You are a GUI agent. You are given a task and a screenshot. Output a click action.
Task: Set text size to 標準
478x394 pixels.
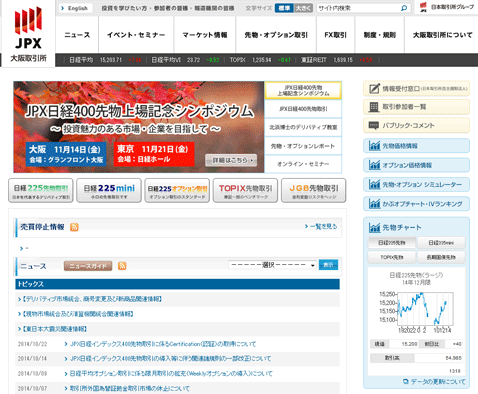284,8
